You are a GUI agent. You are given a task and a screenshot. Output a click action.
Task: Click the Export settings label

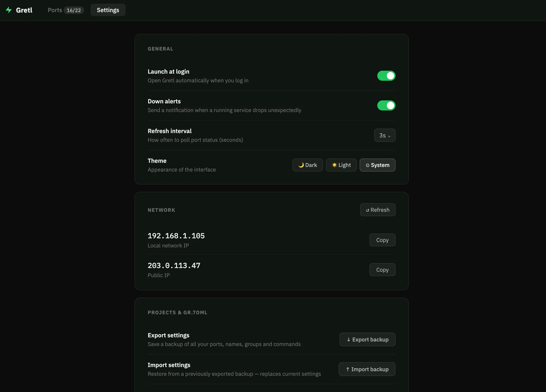pos(169,336)
